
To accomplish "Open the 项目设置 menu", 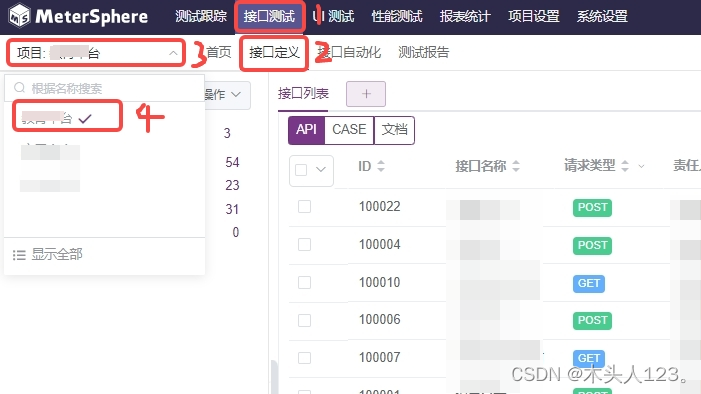I will pyautogui.click(x=533, y=17).
